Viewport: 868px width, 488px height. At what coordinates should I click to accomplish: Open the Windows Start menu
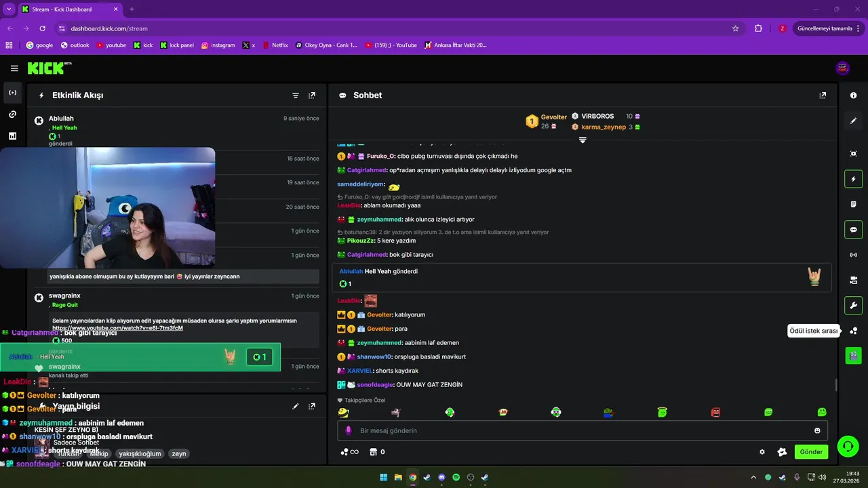tap(384, 477)
